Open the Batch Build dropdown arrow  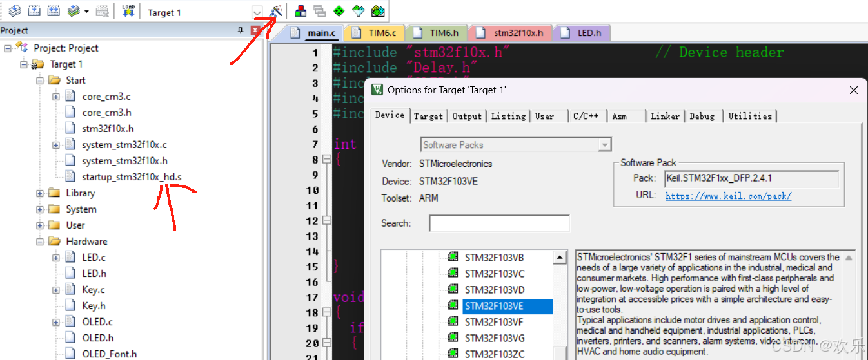86,12
